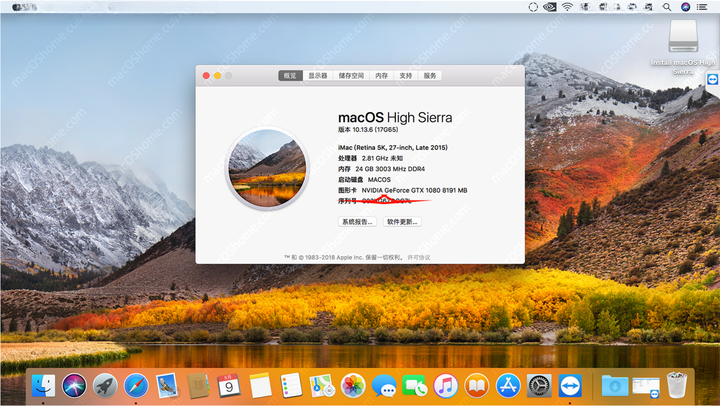Switch to the 概览 overview tab

click(290, 75)
